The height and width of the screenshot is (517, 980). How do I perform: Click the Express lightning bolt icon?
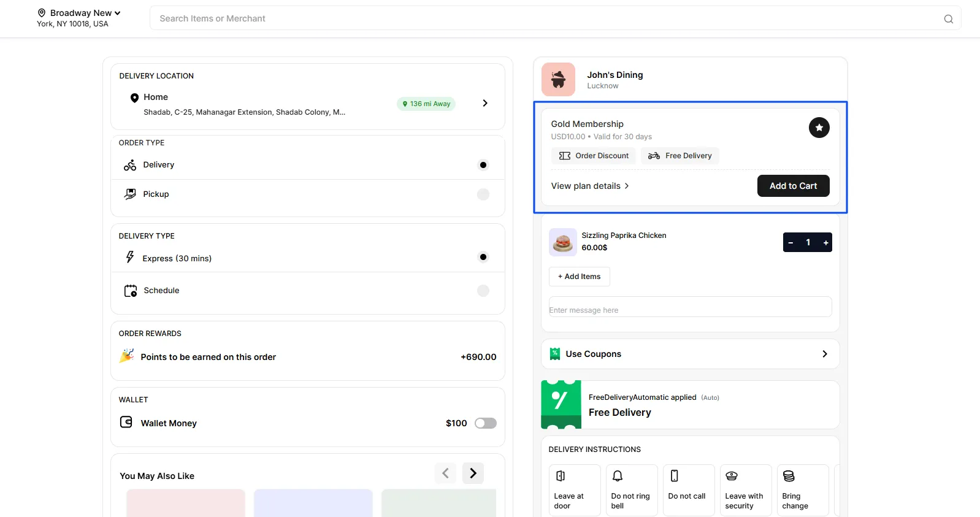(130, 257)
